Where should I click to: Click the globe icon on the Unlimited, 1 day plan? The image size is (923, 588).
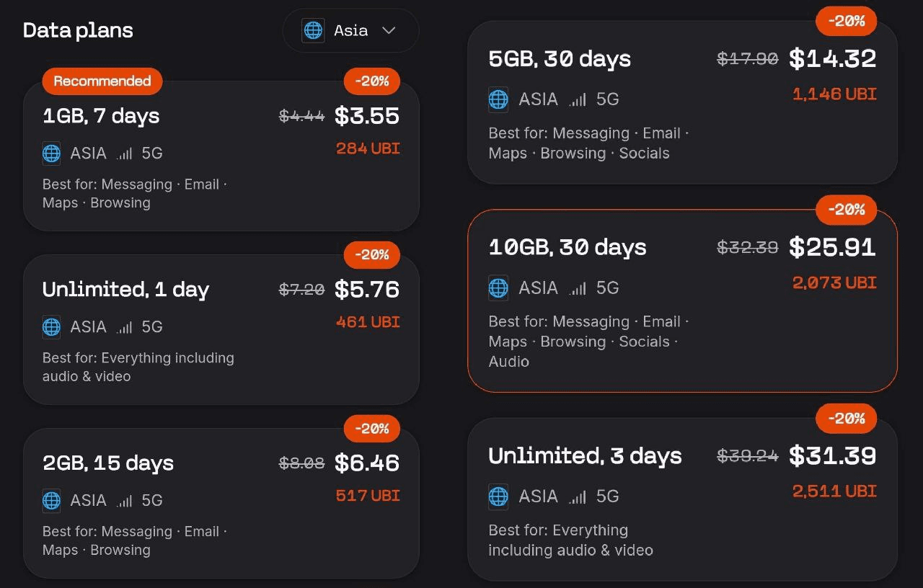51,327
